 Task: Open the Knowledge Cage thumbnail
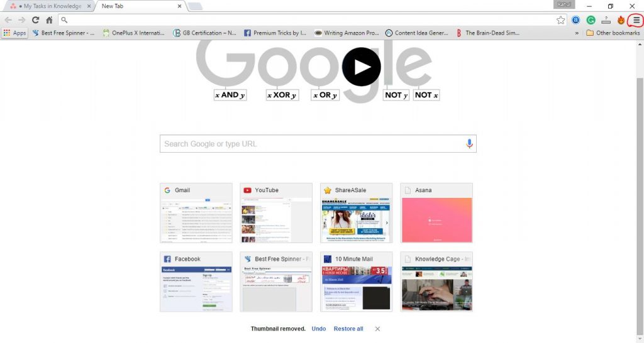click(x=436, y=282)
